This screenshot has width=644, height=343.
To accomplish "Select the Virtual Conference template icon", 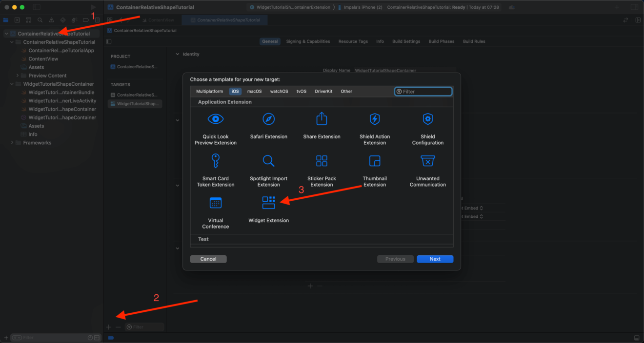I will pos(215,203).
